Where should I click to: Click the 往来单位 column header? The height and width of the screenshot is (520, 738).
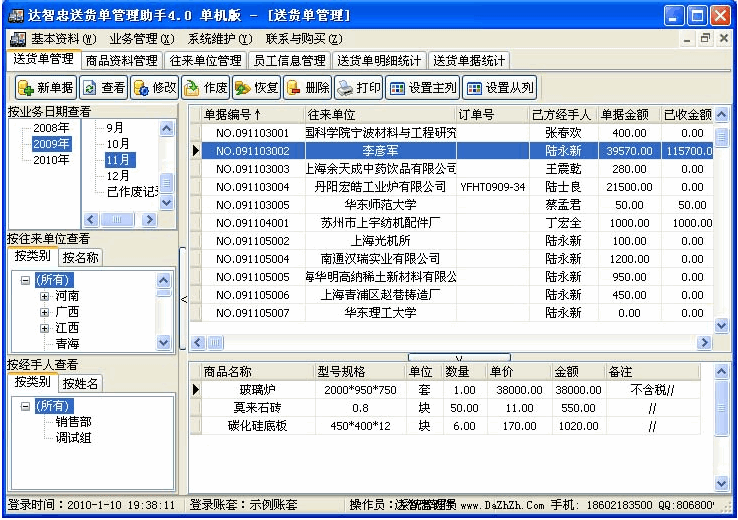(380, 114)
